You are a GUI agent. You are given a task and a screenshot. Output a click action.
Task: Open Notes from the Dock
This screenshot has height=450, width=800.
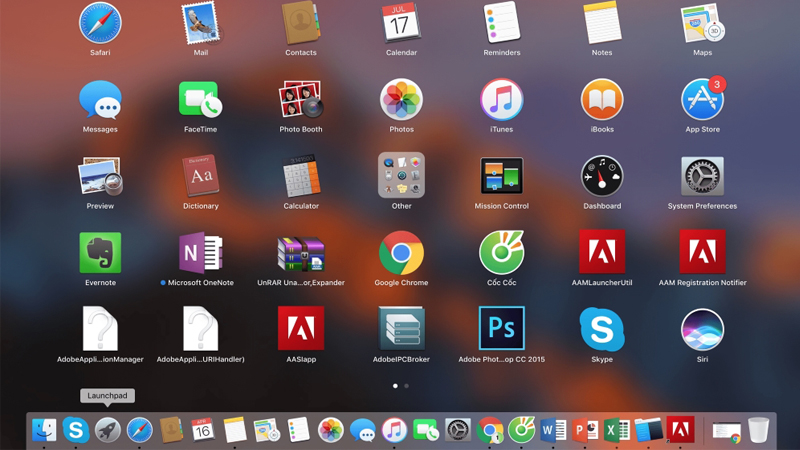[x=235, y=430]
